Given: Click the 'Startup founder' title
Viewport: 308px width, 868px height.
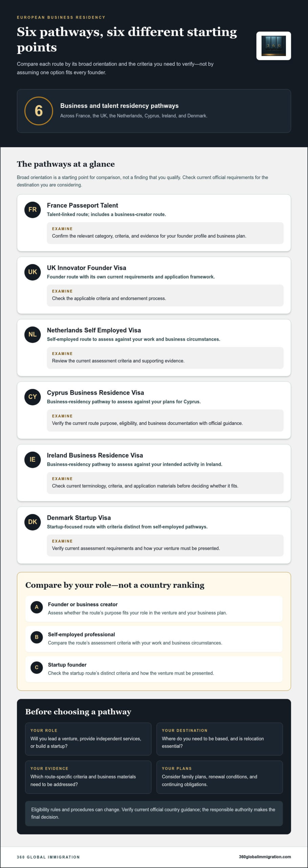Looking at the screenshot, I should pyautogui.click(x=67, y=665).
